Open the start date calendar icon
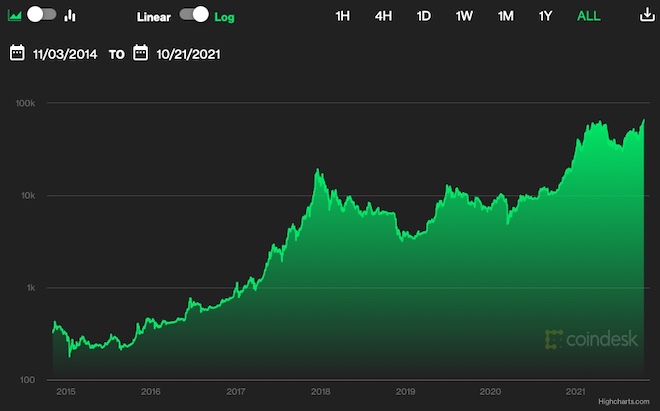The image size is (660, 411). click(x=17, y=53)
